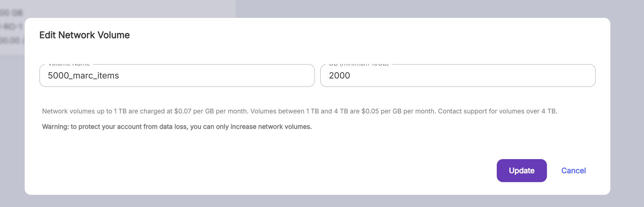644x207 pixels.
Task: Click the 'GB (minimum 10GB)' field label
Action: pos(359,64)
